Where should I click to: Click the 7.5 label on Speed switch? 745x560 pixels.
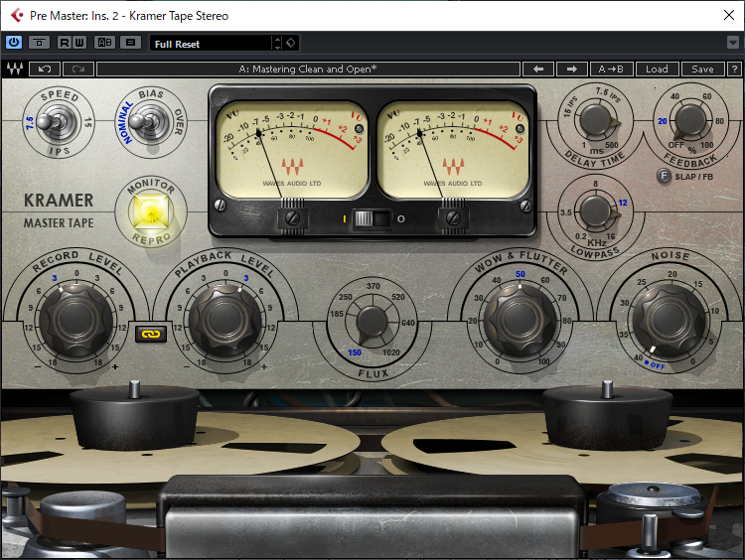pos(30,122)
